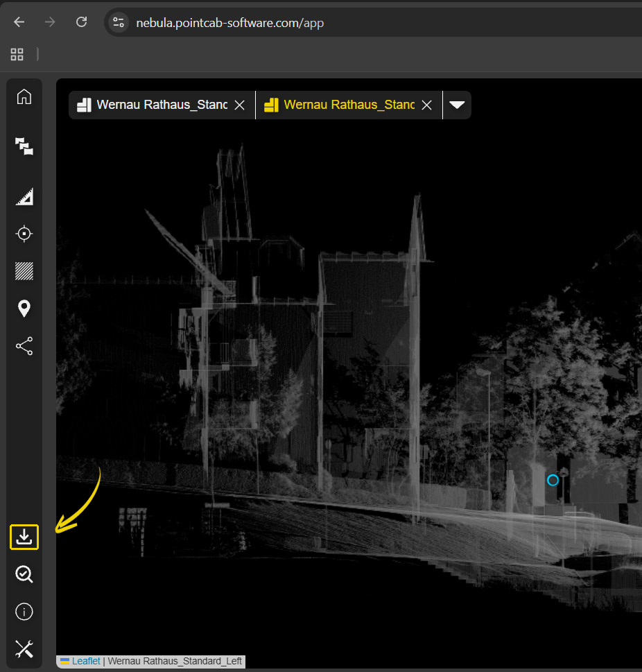
Task: Close the yellow Wernau Rathaus tab
Action: [x=427, y=105]
